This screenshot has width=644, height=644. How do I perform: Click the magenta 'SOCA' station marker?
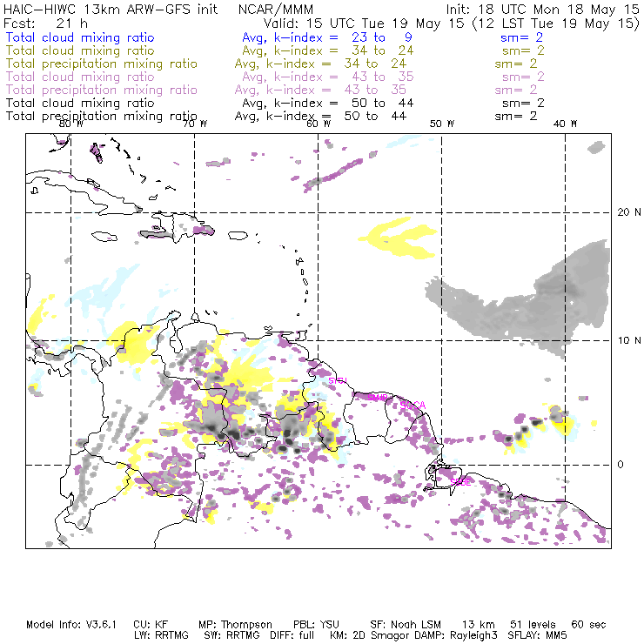413,406
